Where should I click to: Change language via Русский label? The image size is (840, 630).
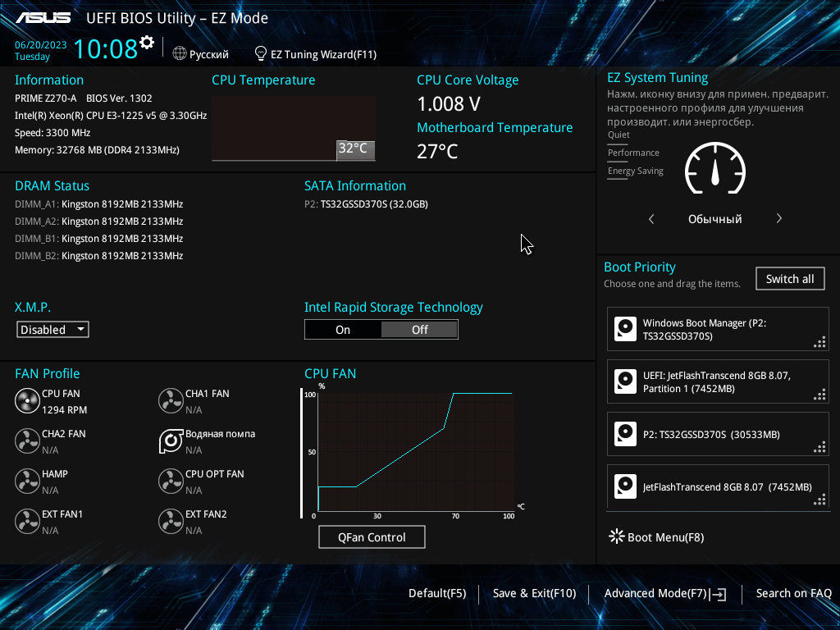point(209,55)
